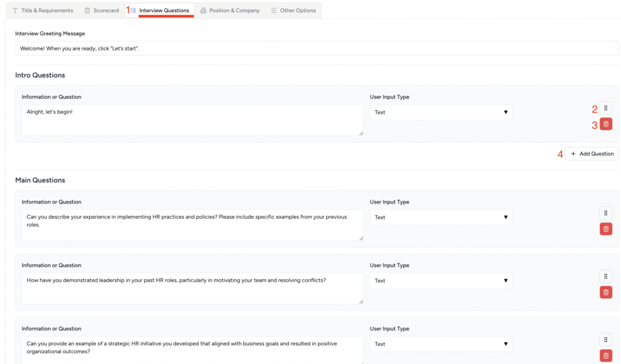Open the Scorecard tab

[x=101, y=10]
